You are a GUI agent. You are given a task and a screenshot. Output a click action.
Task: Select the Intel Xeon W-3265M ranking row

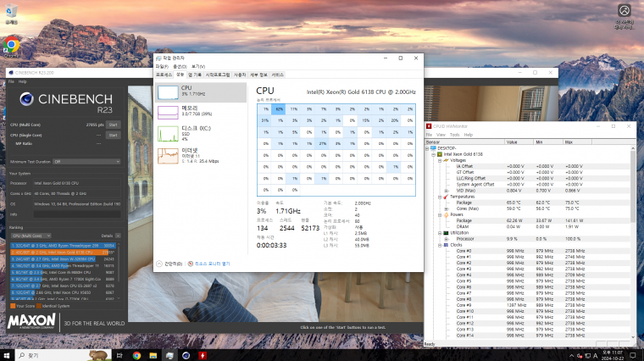[64, 259]
